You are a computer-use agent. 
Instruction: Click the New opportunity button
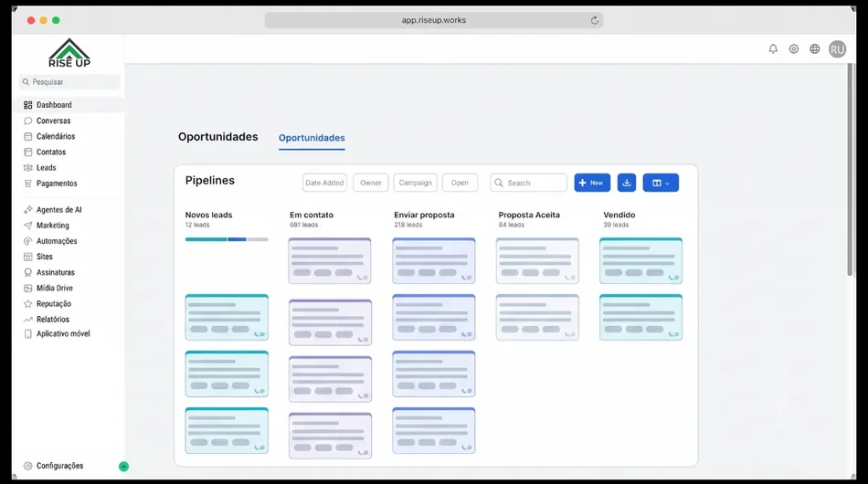click(592, 183)
